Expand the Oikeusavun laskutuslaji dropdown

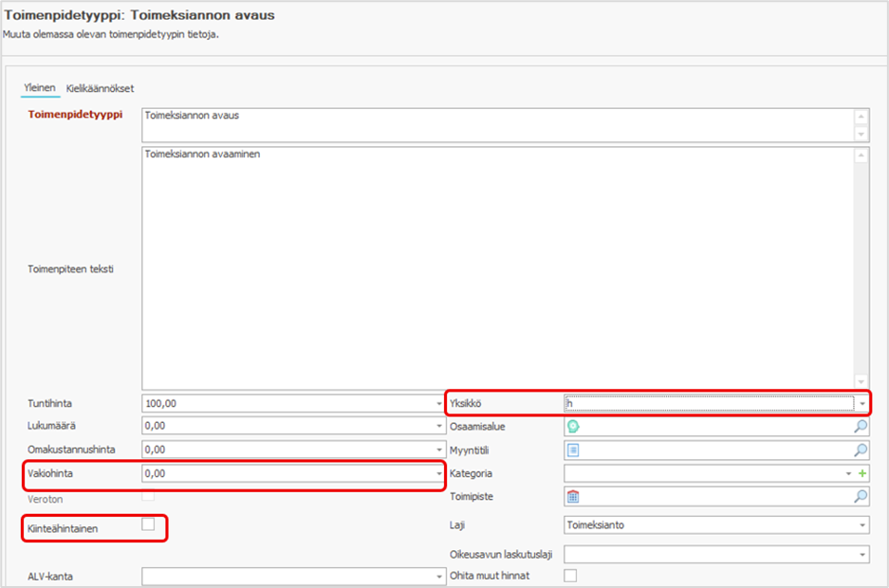862,554
